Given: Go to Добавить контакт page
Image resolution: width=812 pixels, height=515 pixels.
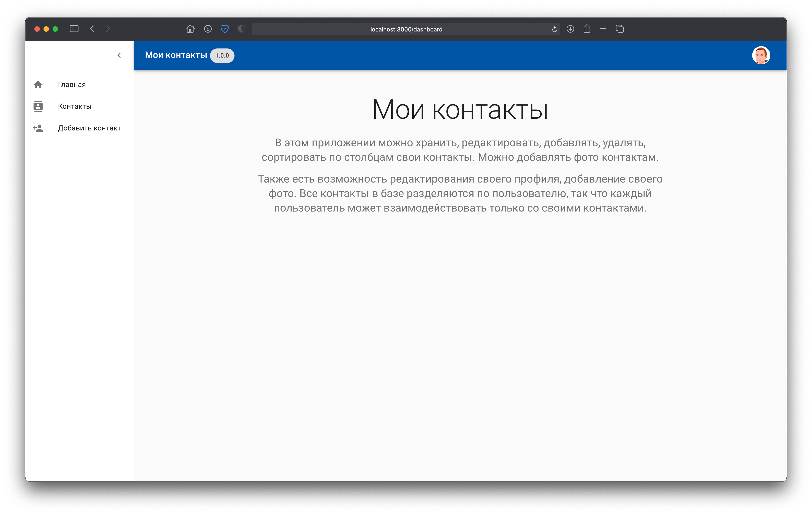Looking at the screenshot, I should (89, 128).
